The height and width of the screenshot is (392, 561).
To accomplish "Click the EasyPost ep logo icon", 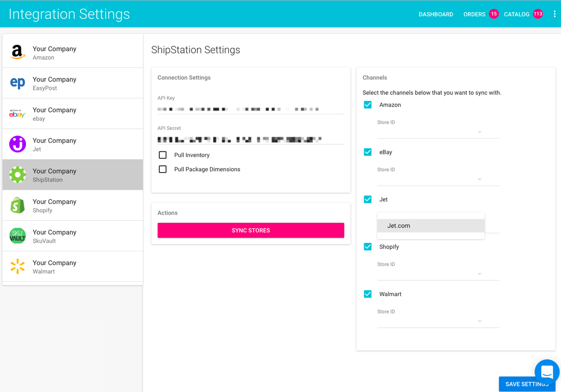I will pos(17,83).
